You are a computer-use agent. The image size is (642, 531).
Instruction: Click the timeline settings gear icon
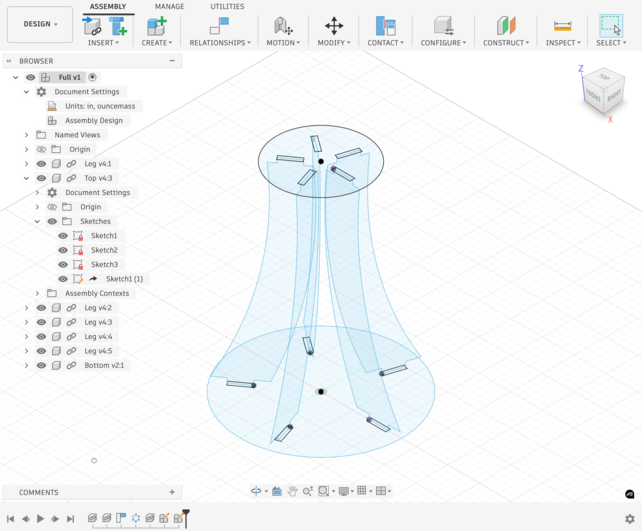click(630, 519)
